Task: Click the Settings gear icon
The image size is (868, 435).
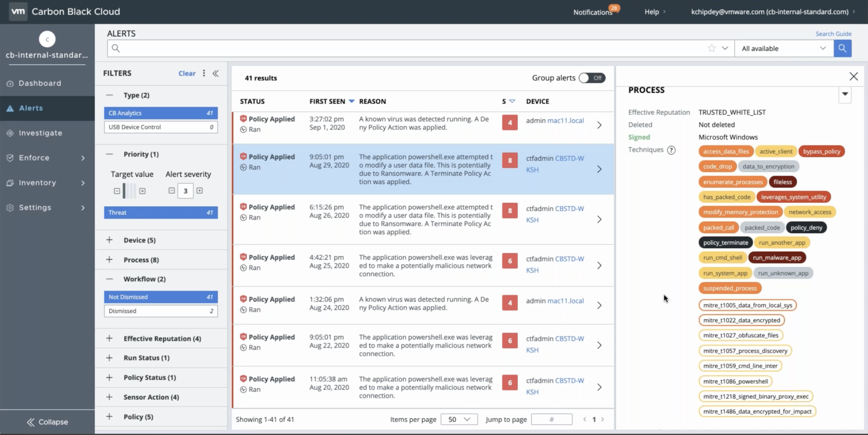Action: tap(10, 208)
